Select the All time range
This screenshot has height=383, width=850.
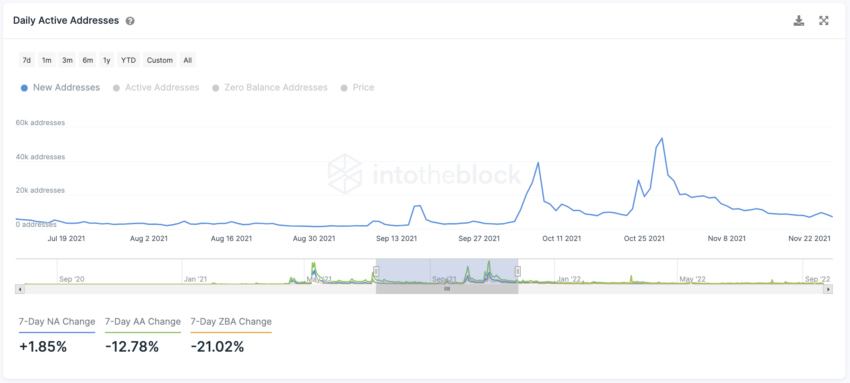pyautogui.click(x=188, y=60)
